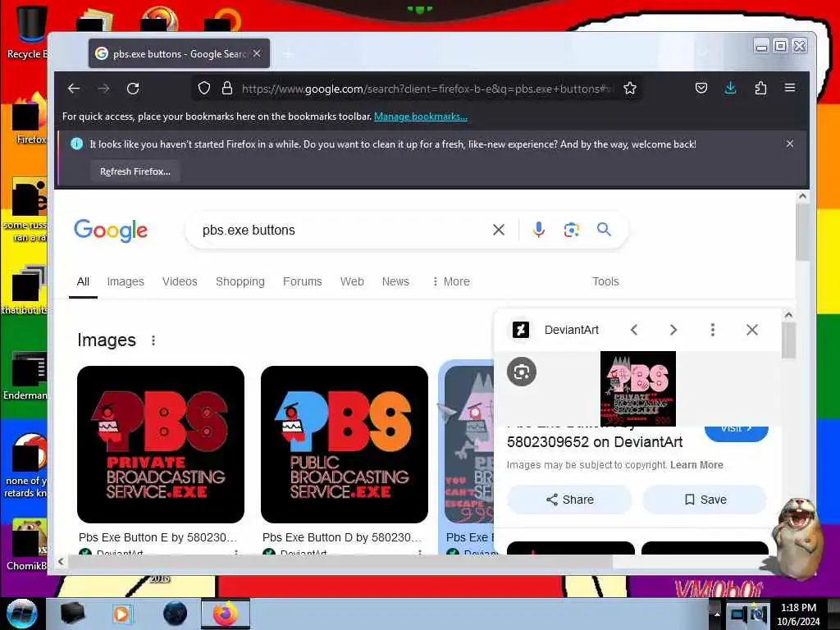Open the Manage bookmarks... link

[x=421, y=116]
